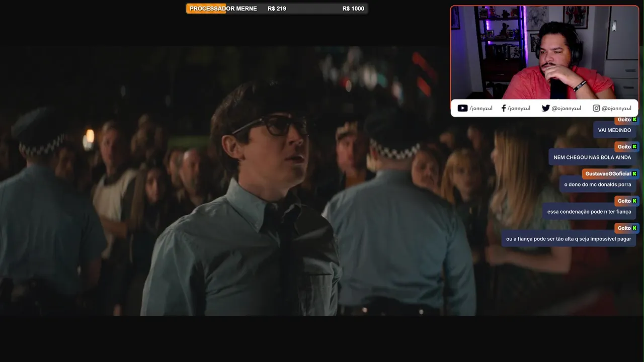The height and width of the screenshot is (362, 644).
Task: Click the Twitter bird icon
Action: [x=545, y=108]
